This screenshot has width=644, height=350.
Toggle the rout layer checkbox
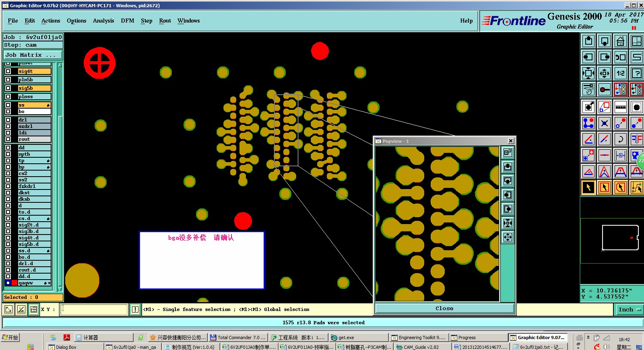(x=8, y=139)
